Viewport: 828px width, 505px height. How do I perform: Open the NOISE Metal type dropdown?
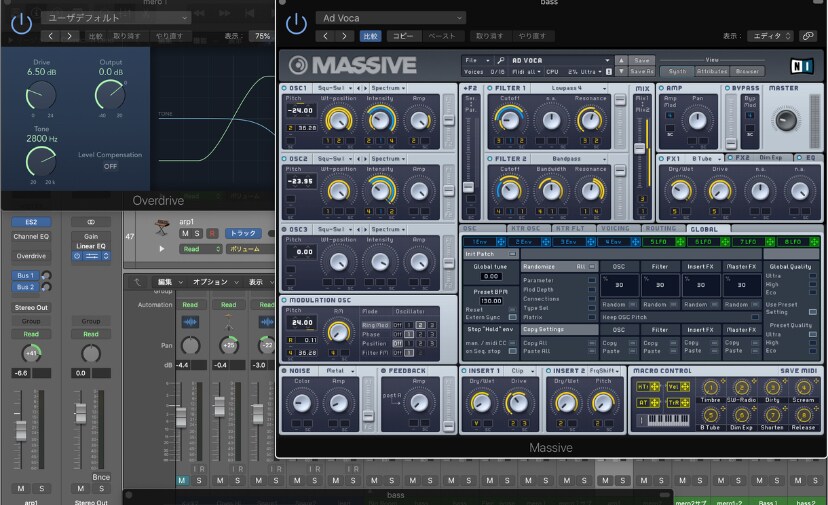[x=339, y=371]
